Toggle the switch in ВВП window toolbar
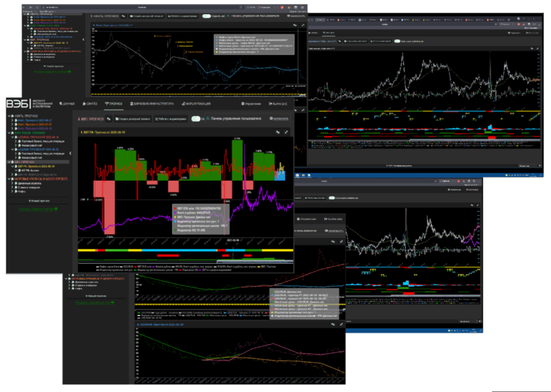551x392 pixels. tap(196, 119)
